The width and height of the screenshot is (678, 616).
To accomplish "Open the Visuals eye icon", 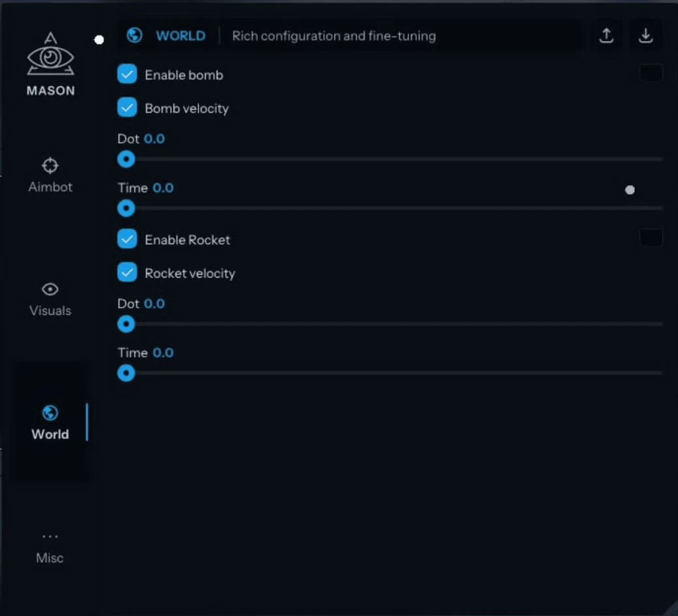I will pyautogui.click(x=50, y=289).
